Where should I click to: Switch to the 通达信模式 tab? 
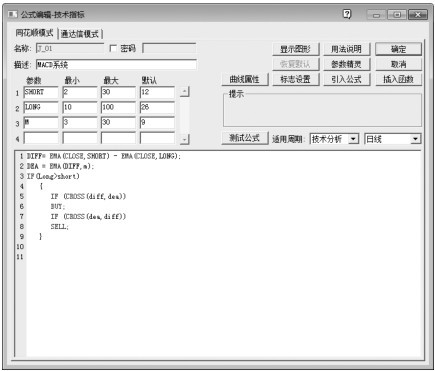(x=80, y=34)
